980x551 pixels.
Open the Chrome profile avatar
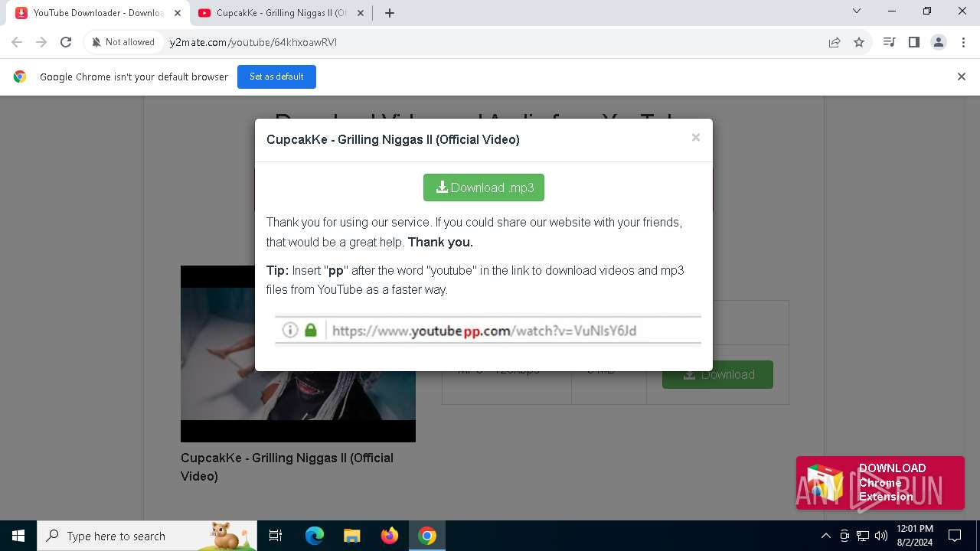pyautogui.click(x=938, y=42)
